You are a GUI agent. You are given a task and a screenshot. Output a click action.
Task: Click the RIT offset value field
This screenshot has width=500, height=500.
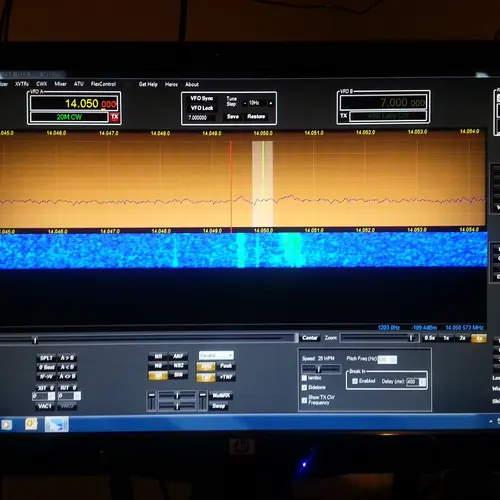[69, 396]
